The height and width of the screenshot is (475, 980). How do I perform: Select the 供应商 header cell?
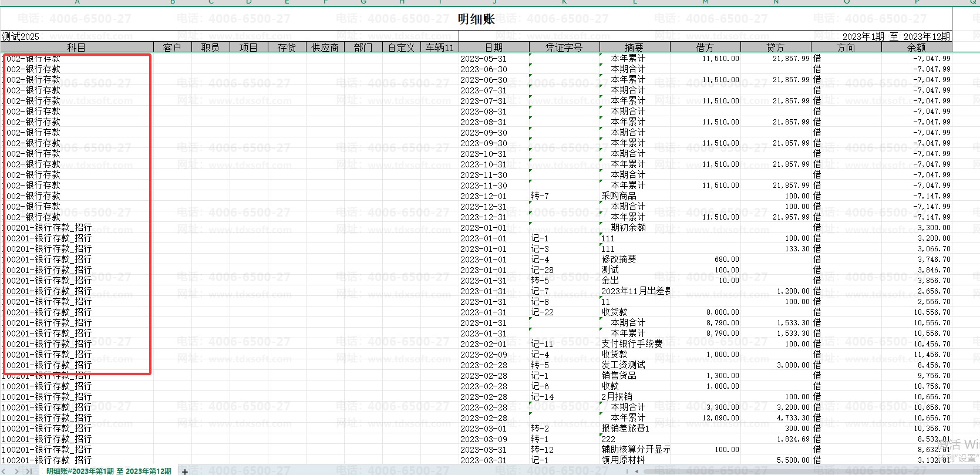coord(325,48)
